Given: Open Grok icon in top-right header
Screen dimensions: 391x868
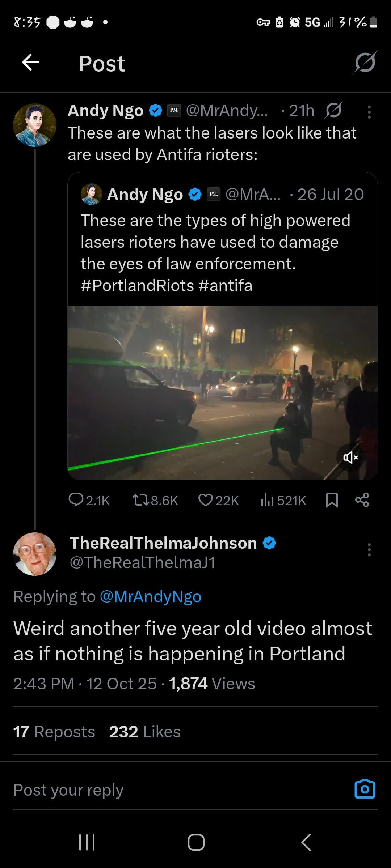Looking at the screenshot, I should (365, 63).
